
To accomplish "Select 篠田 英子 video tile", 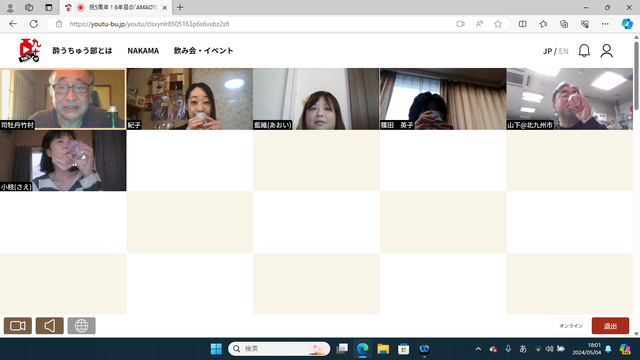I will (443, 99).
